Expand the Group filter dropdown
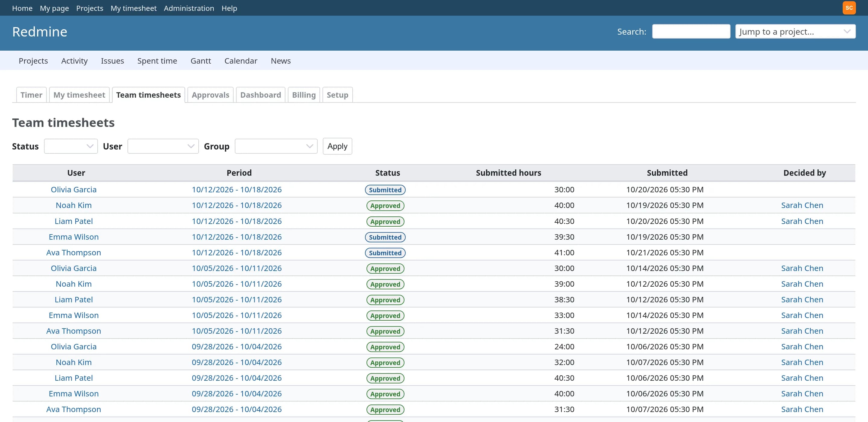 click(276, 146)
